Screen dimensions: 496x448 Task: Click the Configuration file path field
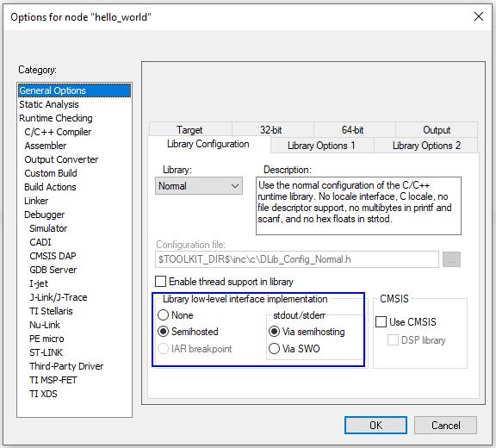click(297, 259)
